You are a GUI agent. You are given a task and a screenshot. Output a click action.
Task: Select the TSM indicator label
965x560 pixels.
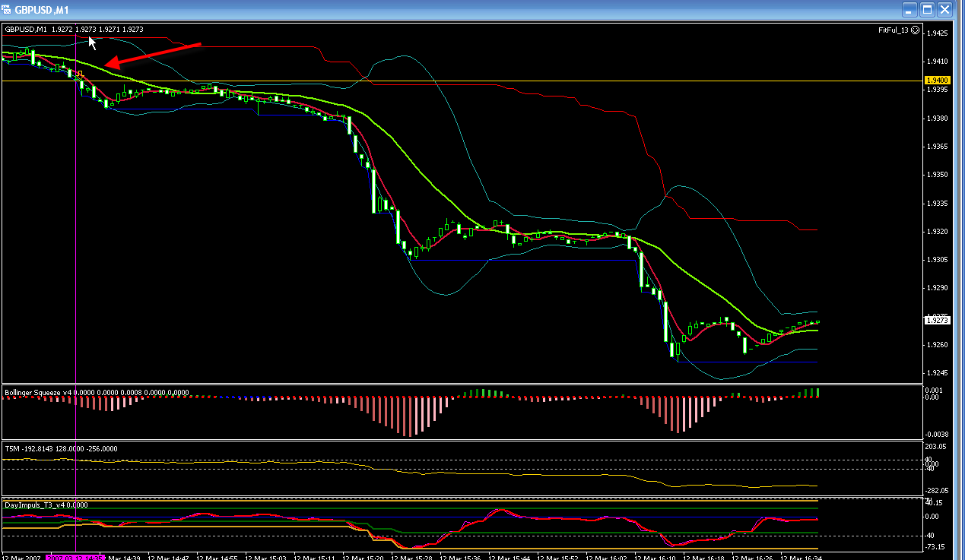pos(12,448)
